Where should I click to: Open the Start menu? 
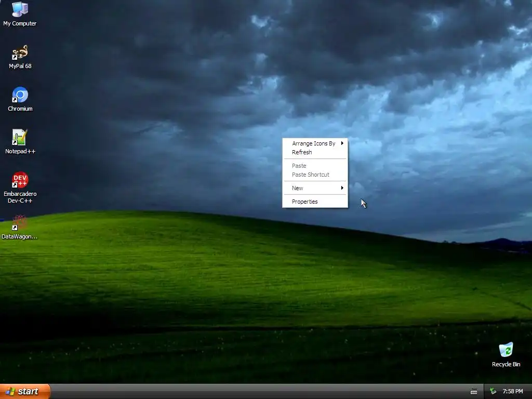[25, 392]
